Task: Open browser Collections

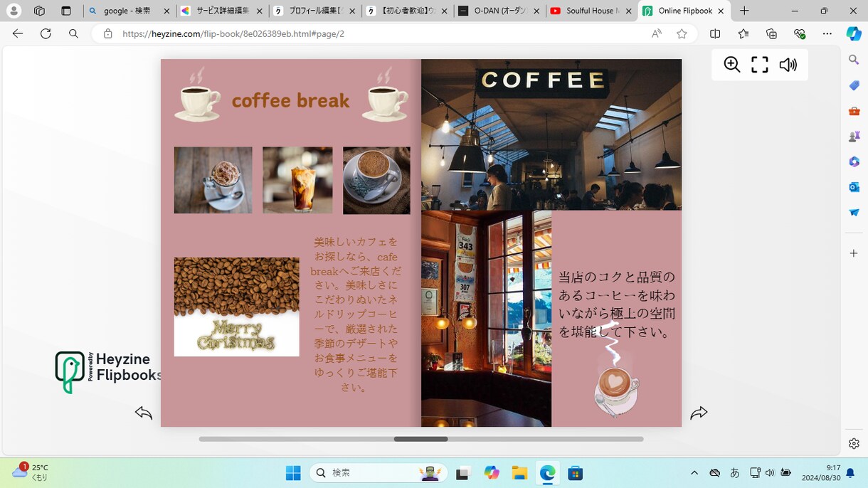Action: click(771, 33)
